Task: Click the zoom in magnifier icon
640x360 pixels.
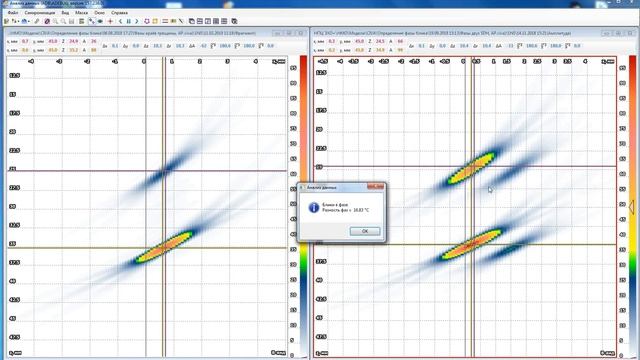Action: (x=55, y=21)
